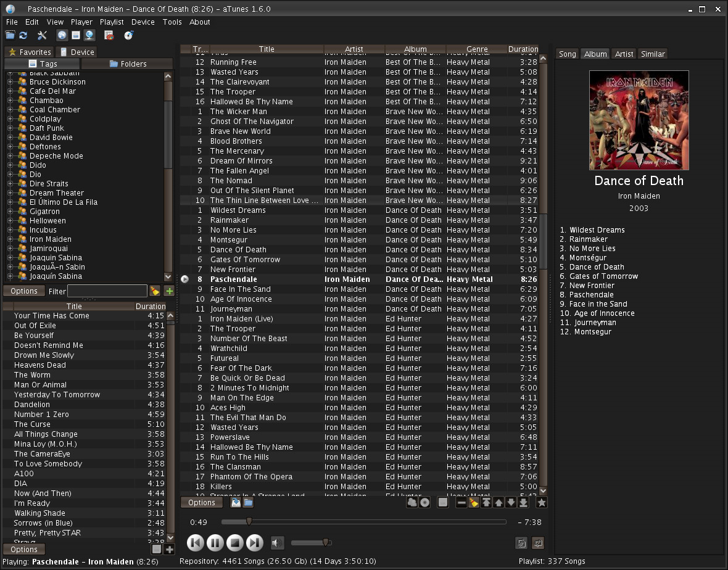Expand the Depeche Mode artist node
Image resolution: width=728 pixels, height=570 pixels.
pyautogui.click(x=10, y=156)
